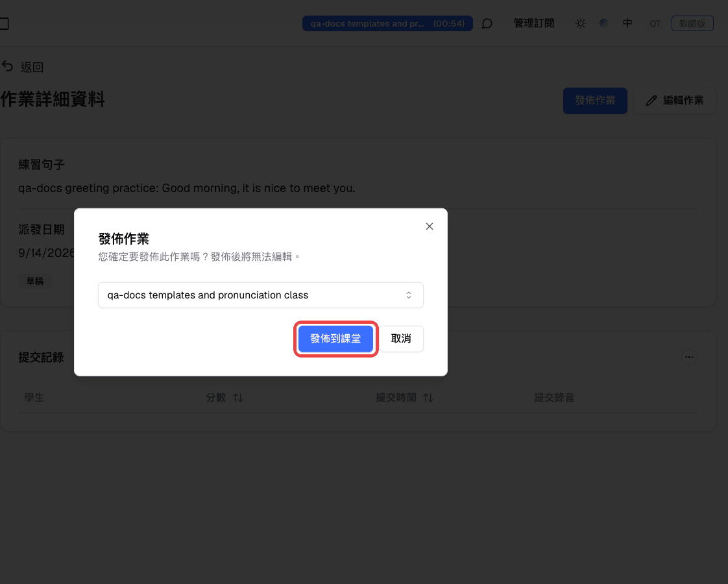Open the chat bubble icon in header
Image resolution: width=728 pixels, height=584 pixels.
pos(487,23)
